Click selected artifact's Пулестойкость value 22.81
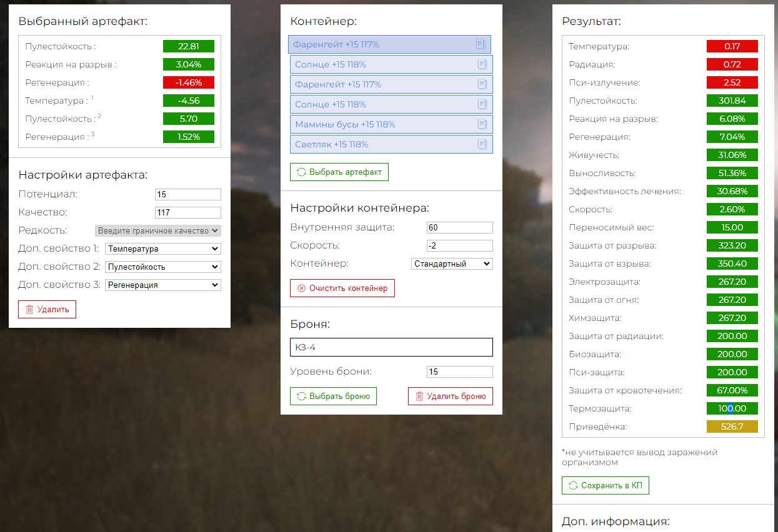 pos(189,46)
